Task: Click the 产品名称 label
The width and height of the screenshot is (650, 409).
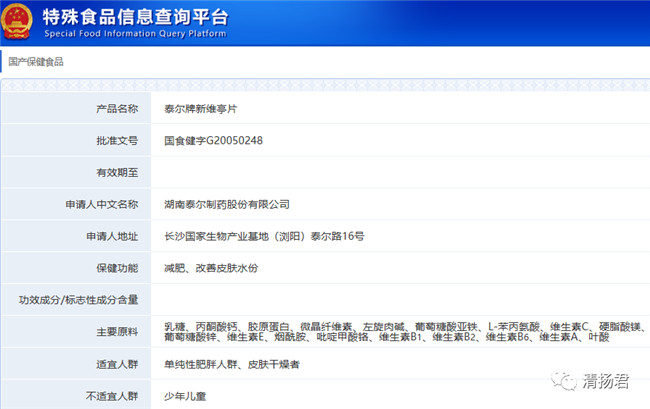Action: 117,109
